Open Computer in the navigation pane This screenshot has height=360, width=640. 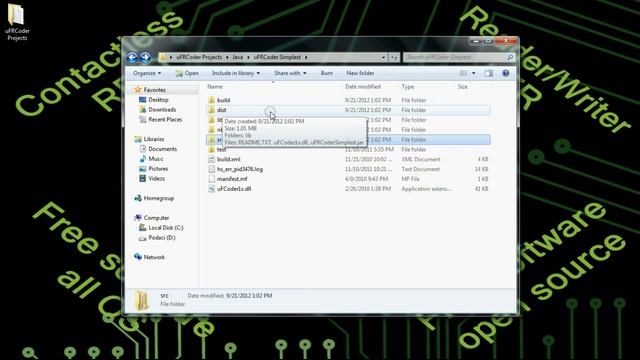pos(156,218)
